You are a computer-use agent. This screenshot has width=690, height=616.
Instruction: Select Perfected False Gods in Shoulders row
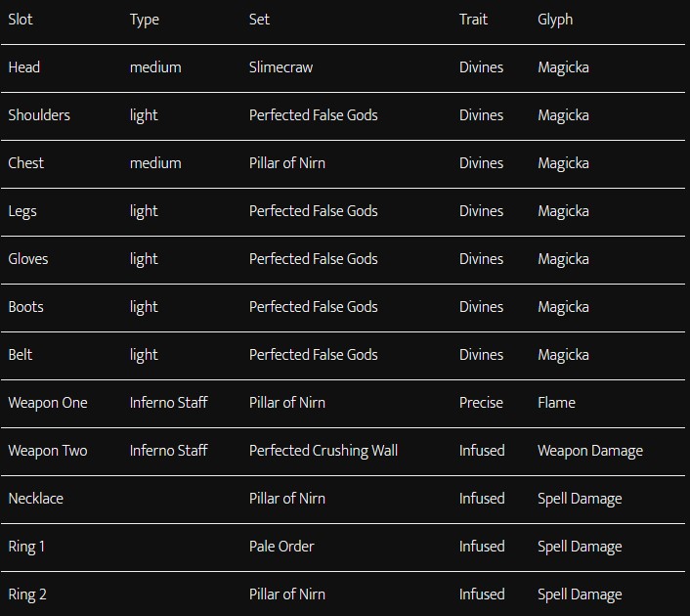pos(314,115)
